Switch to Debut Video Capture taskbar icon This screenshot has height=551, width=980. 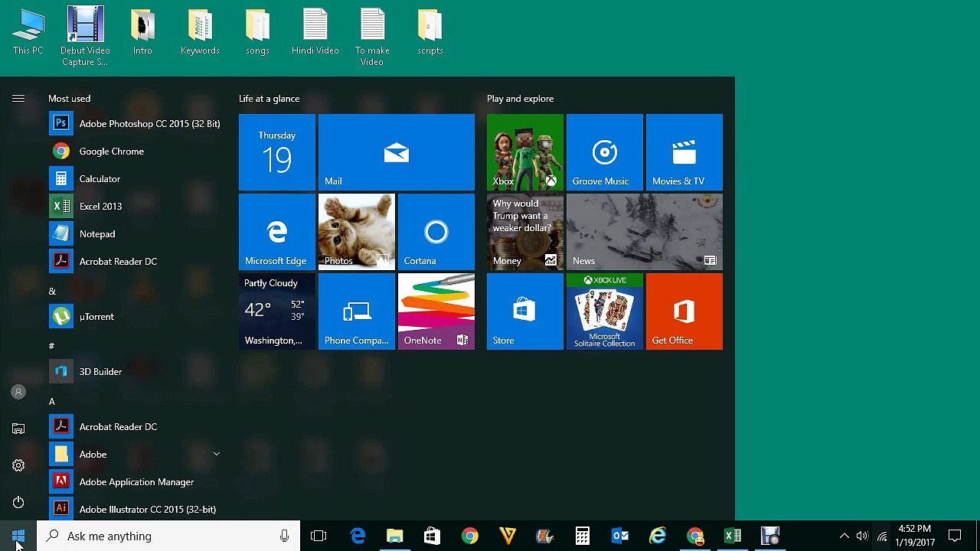[770, 536]
